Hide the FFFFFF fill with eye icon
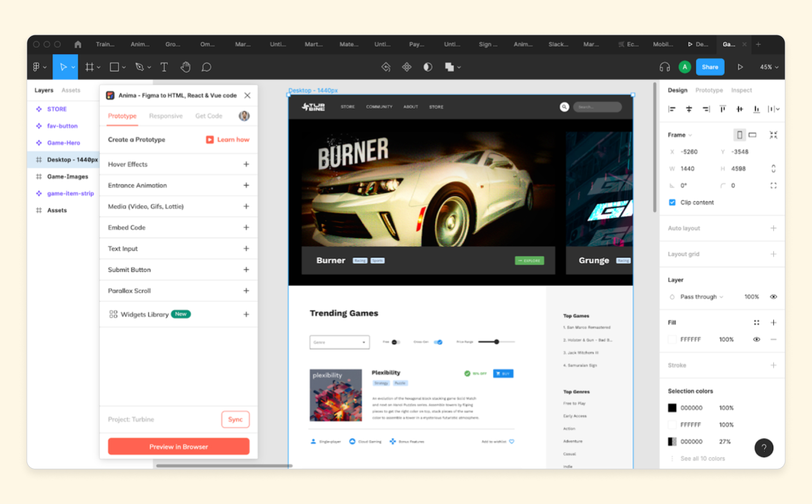This screenshot has width=812, height=504. point(756,339)
